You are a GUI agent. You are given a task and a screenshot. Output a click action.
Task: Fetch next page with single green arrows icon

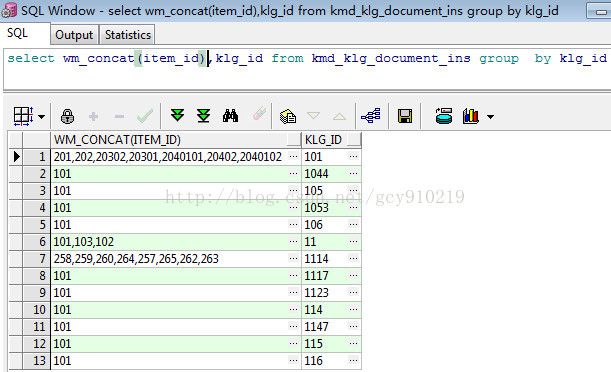pyautogui.click(x=177, y=115)
